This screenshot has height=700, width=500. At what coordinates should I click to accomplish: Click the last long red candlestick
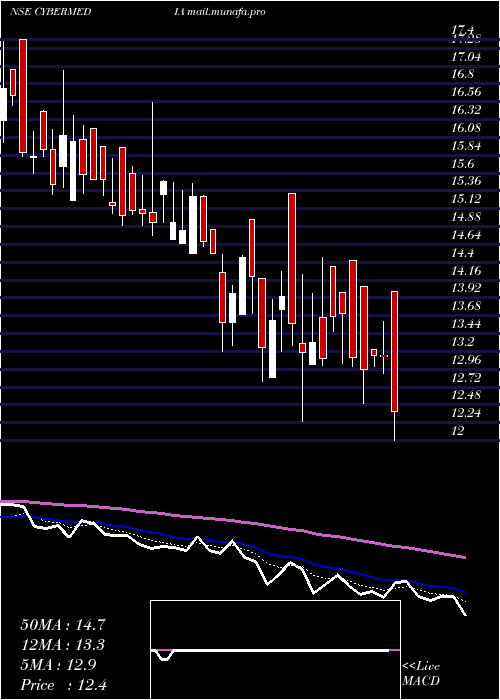[x=395, y=351]
